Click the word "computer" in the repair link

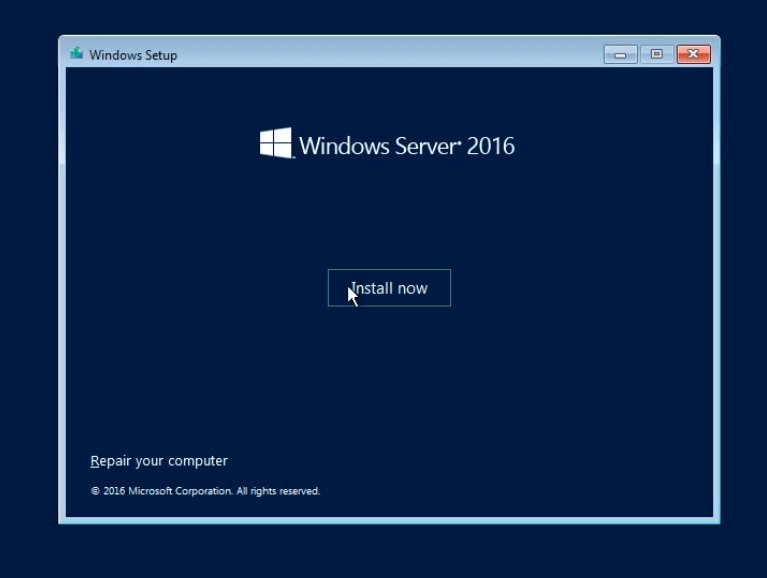coord(198,461)
